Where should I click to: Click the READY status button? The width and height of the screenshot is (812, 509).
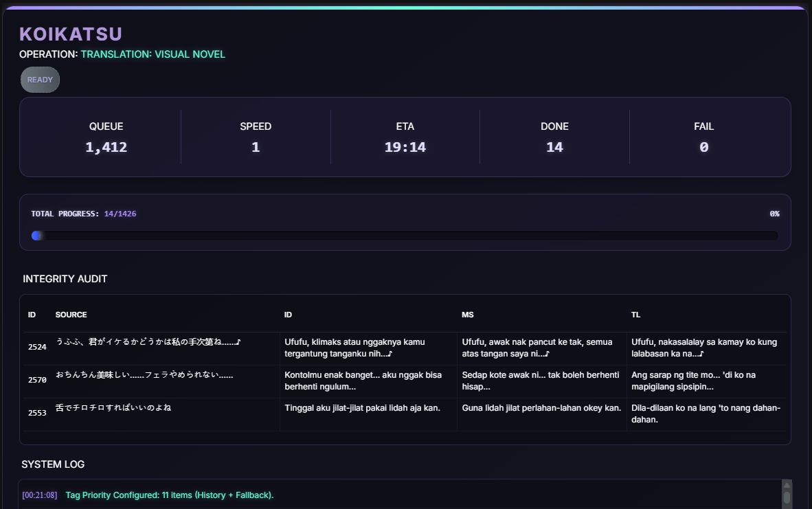tap(40, 80)
